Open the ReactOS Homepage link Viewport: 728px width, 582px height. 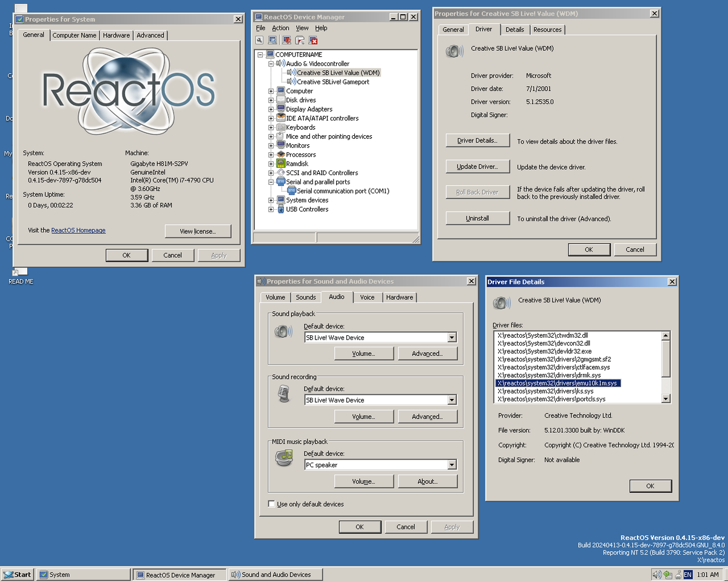point(78,230)
